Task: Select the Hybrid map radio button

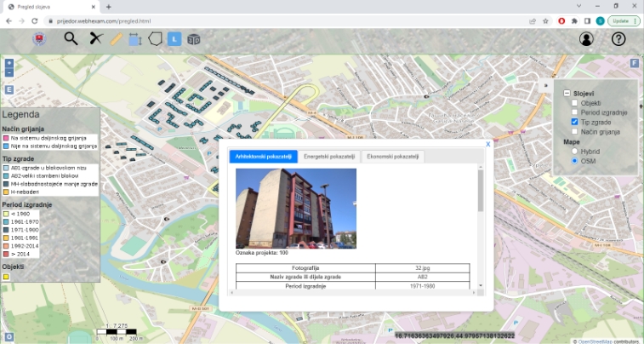Action: coord(575,152)
